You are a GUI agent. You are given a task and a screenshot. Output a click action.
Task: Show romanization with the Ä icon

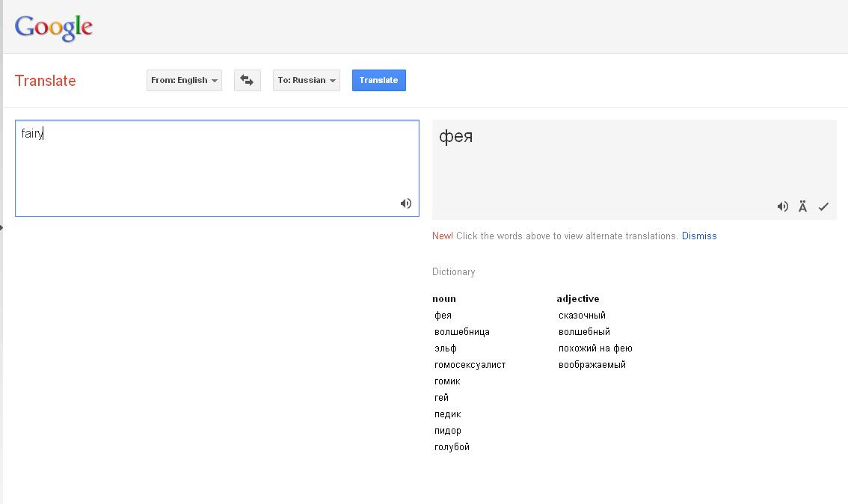click(802, 206)
